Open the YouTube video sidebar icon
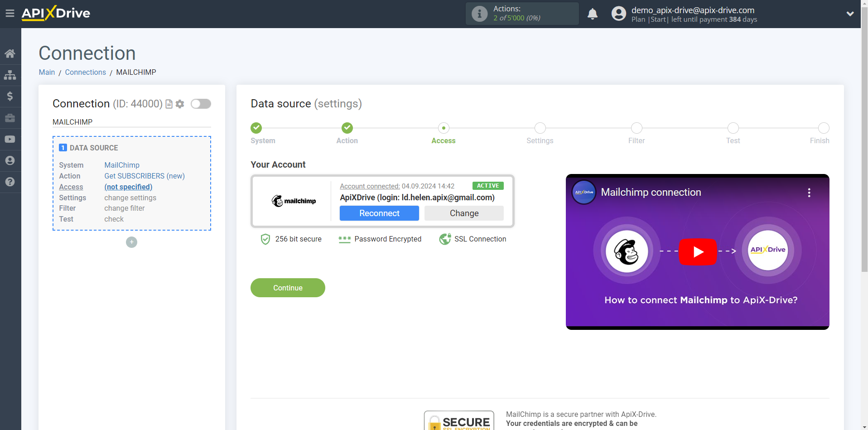 (x=10, y=139)
